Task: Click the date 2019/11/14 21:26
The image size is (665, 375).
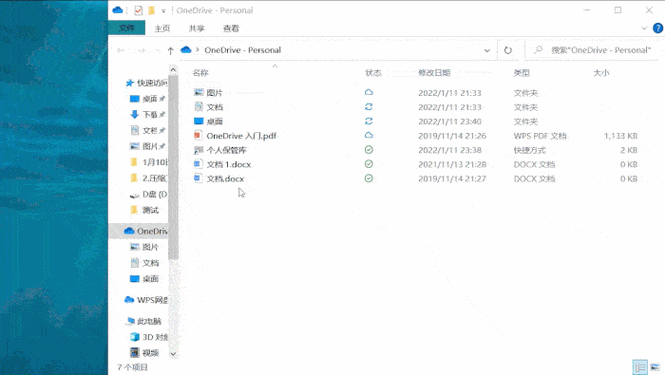Action: tap(452, 136)
